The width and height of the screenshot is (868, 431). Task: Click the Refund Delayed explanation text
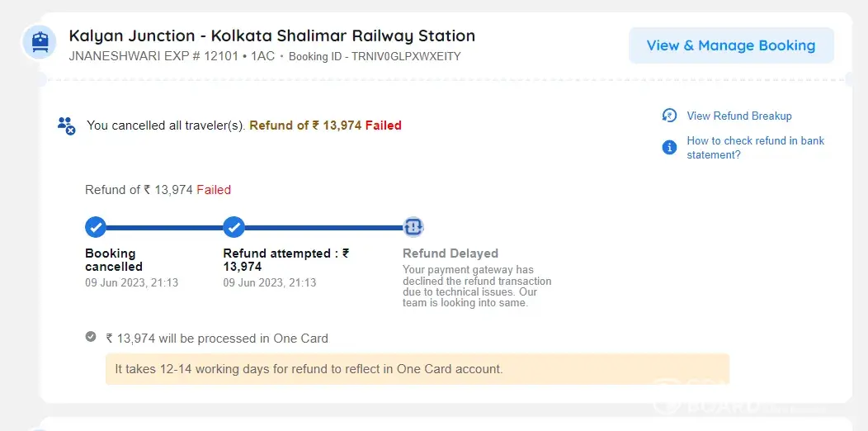[477, 287]
